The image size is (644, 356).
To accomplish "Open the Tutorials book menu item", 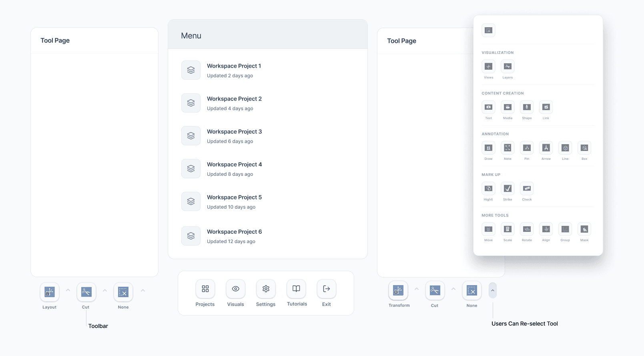I will [297, 289].
